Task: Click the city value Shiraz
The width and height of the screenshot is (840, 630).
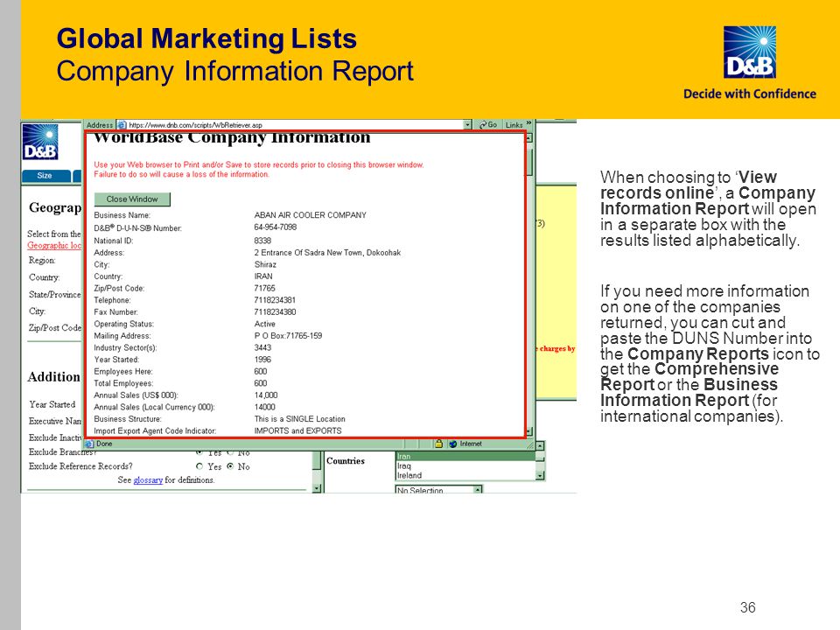Action: pyautogui.click(x=265, y=264)
